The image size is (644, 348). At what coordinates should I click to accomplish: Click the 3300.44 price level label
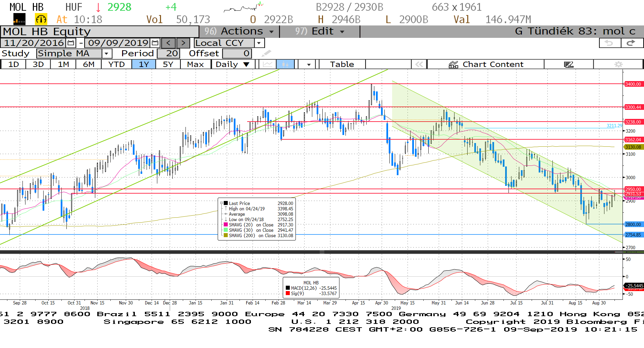(x=633, y=107)
